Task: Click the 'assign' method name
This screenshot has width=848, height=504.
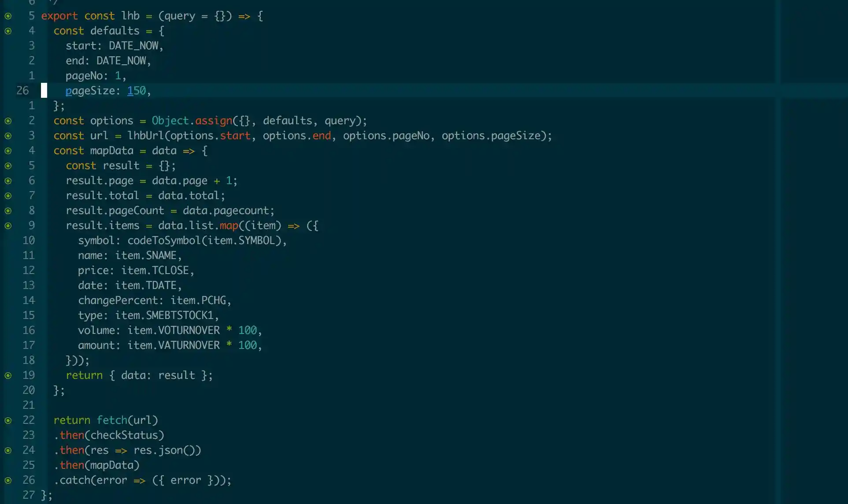Action: click(x=214, y=121)
